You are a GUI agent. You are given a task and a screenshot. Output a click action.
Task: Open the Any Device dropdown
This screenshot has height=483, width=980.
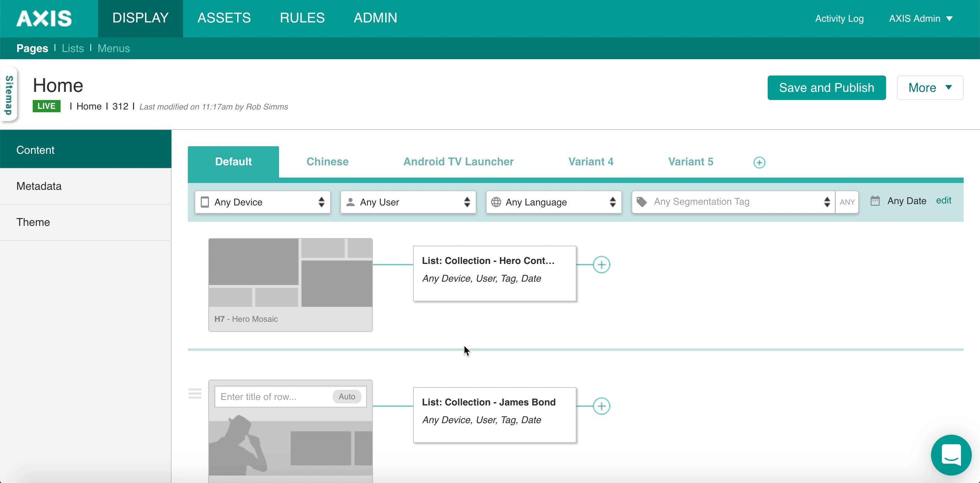(x=262, y=202)
